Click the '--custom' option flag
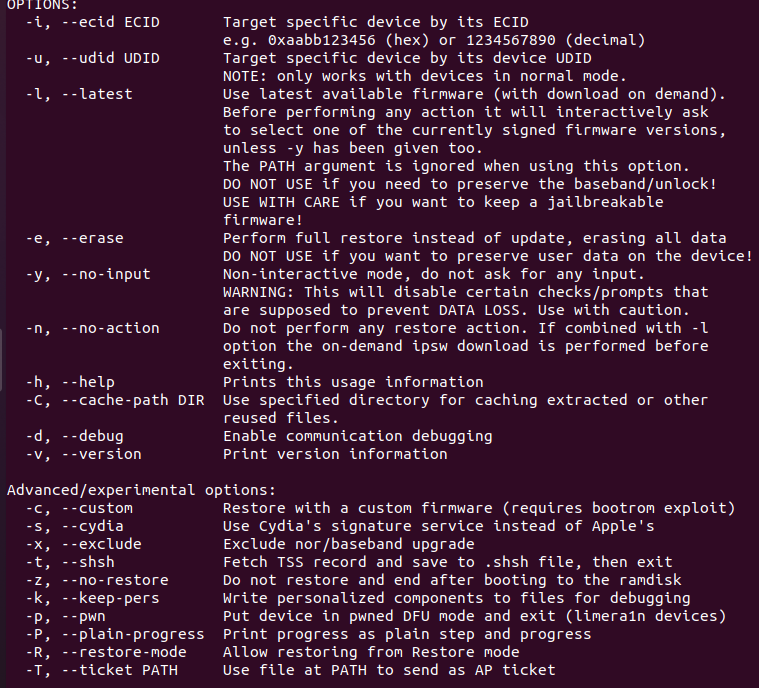The width and height of the screenshot is (759, 688). click(97, 508)
